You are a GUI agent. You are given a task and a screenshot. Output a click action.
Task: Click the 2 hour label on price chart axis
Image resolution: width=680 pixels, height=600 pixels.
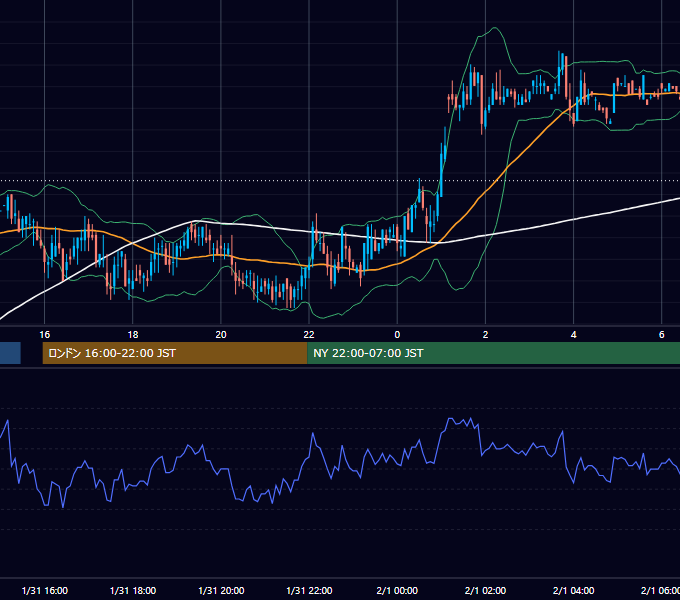(485, 335)
